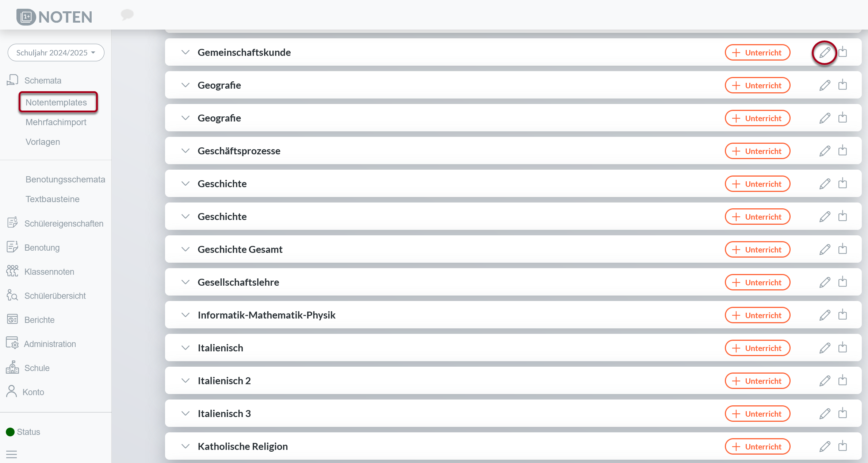Screen dimensions: 868x463
Task: Click export icon for Katholische Religion
Action: tap(842, 446)
